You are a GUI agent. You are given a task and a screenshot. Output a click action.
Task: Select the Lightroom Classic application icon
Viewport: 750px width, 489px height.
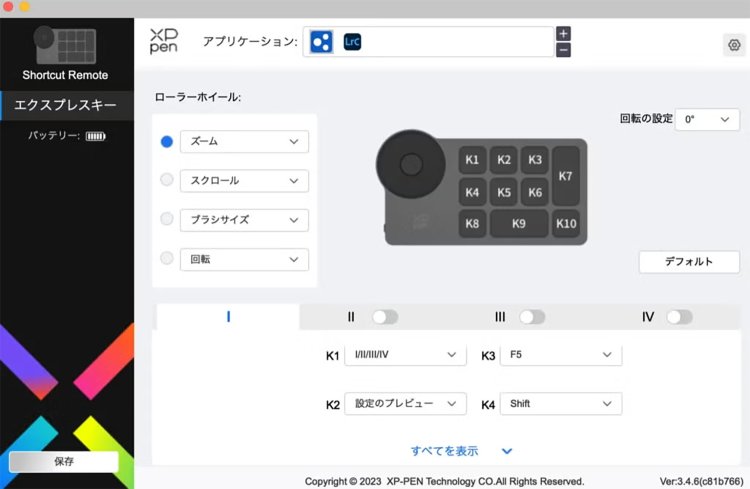point(352,42)
